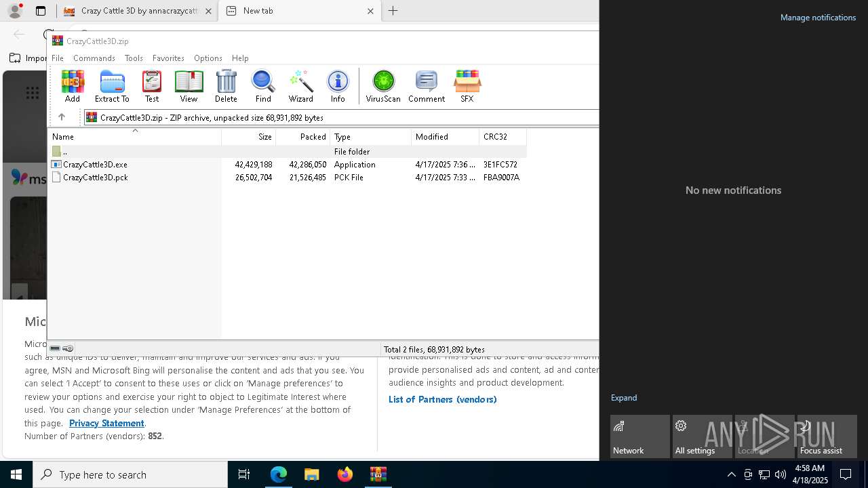Open Task View on the taskbar
868x488 pixels.
(x=244, y=474)
